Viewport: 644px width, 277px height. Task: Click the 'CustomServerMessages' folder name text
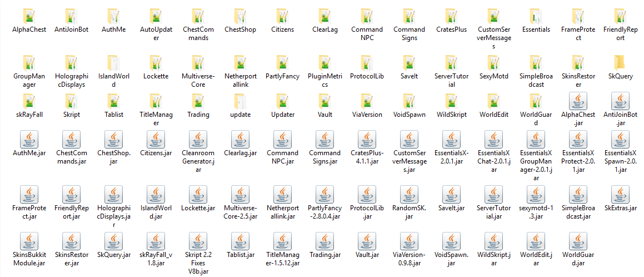(x=494, y=38)
